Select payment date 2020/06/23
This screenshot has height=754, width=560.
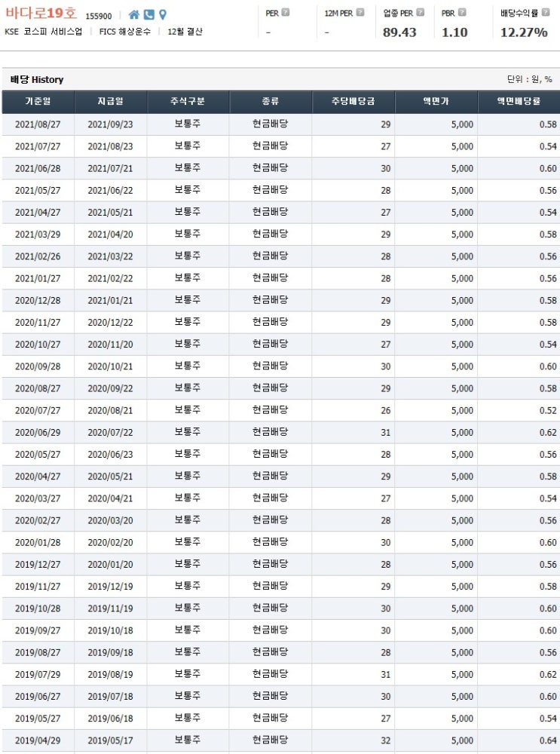tap(111, 455)
